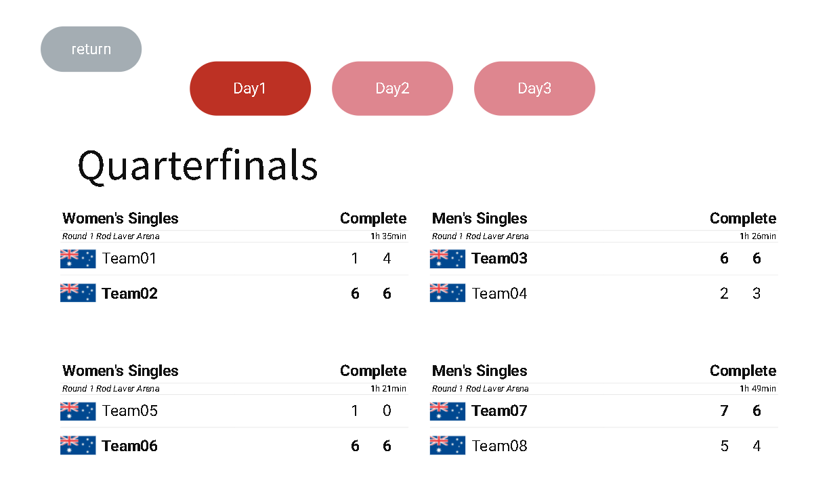Click the 1h 35min match duration
Image resolution: width=829 pixels, height=504 pixels.
pos(388,236)
